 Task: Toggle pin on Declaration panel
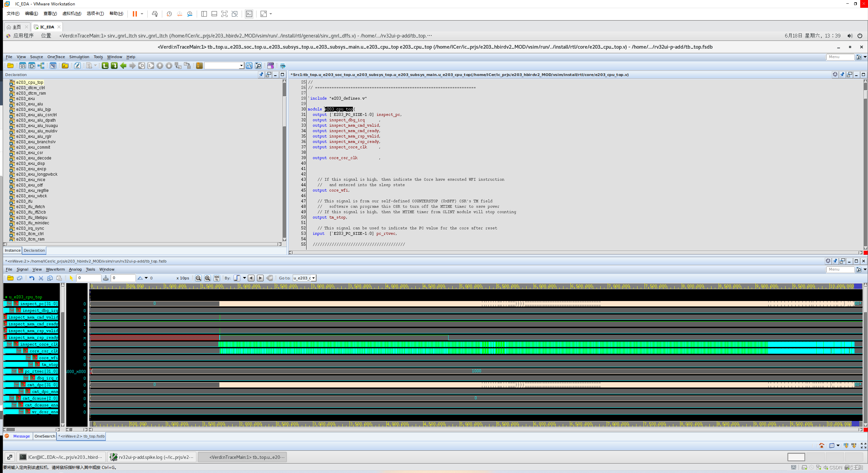pos(261,75)
